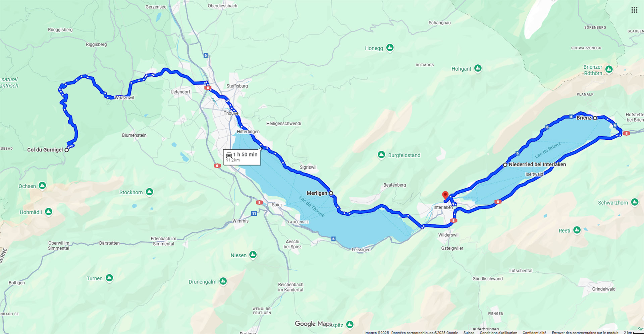644x334 pixels.
Task: Open the Google apps grid icon
Action: 634,10
